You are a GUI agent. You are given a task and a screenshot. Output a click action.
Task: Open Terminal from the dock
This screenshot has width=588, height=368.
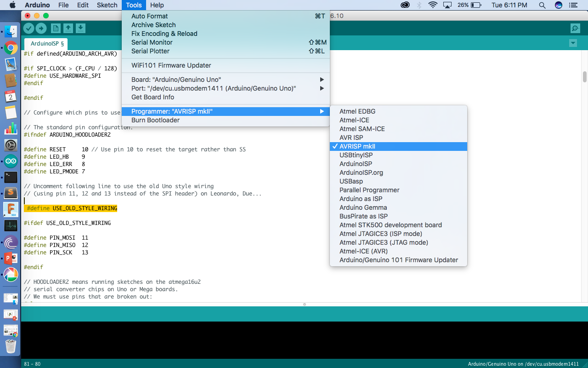pyautogui.click(x=11, y=177)
